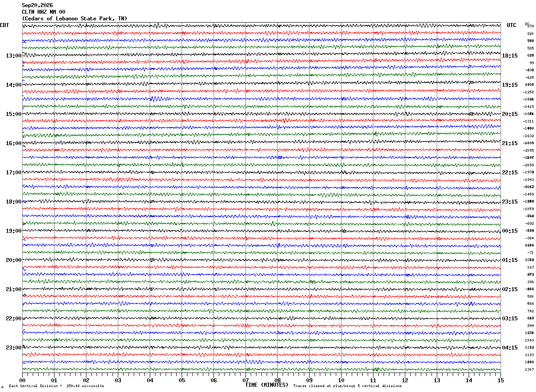Click the 19:00 CDT hour label
536x392 pixels.
(x=13, y=231)
